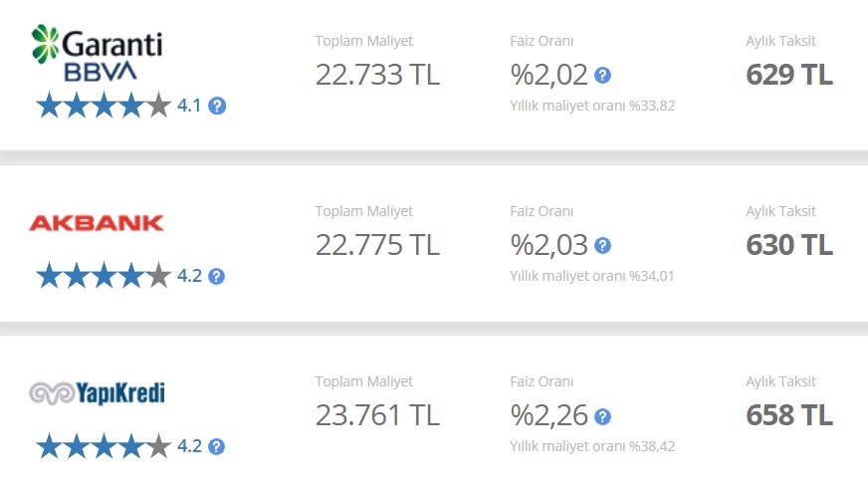The height and width of the screenshot is (490, 868).
Task: Open the help icon beside %2,02 rate
Action: click(602, 76)
